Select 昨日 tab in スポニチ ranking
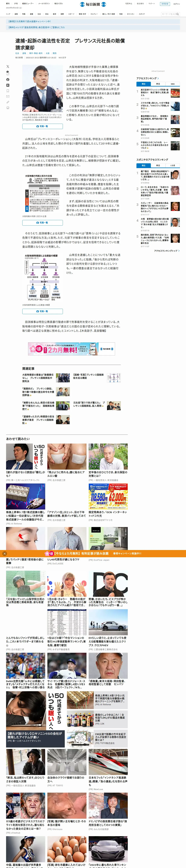186x868 pixels. click(158, 165)
